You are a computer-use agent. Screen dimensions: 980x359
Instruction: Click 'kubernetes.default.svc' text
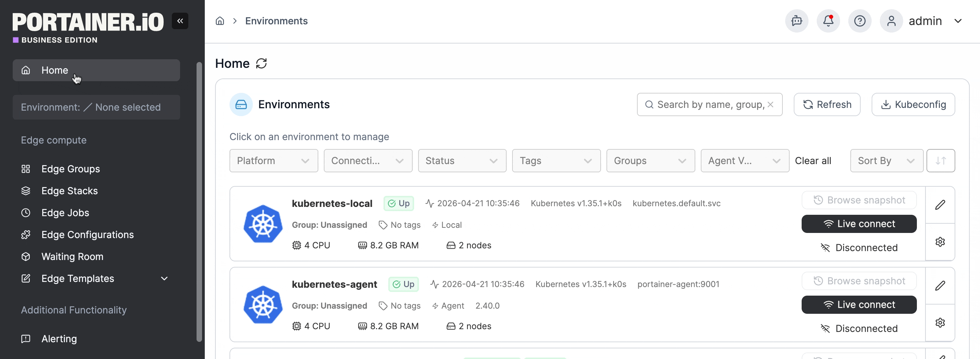(x=676, y=203)
